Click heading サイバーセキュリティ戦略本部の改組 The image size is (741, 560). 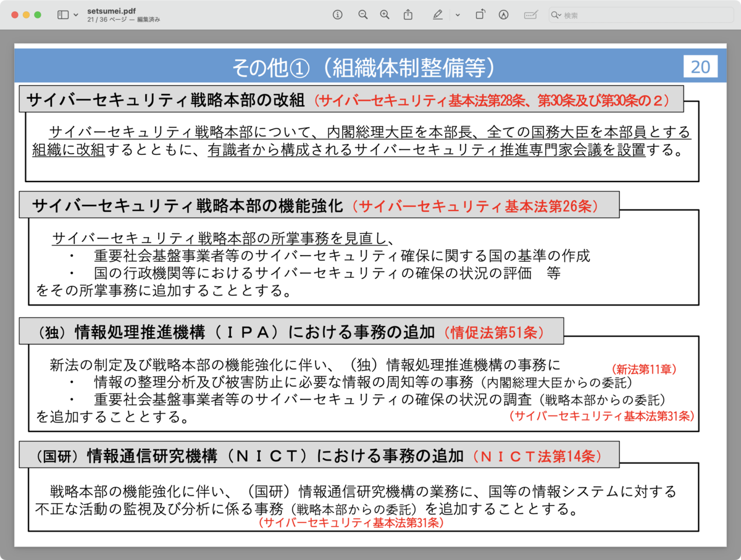pos(165,99)
